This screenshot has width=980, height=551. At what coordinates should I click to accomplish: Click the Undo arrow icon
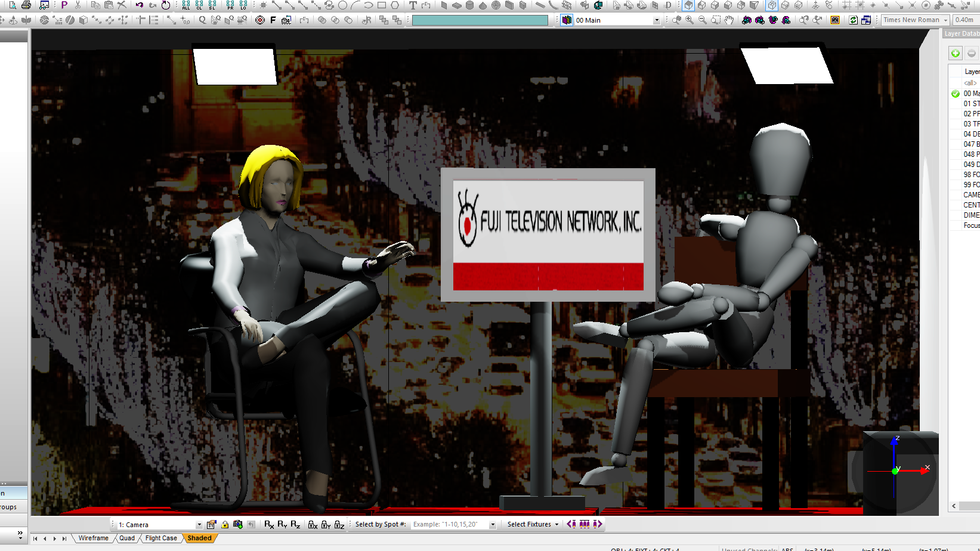click(x=139, y=5)
